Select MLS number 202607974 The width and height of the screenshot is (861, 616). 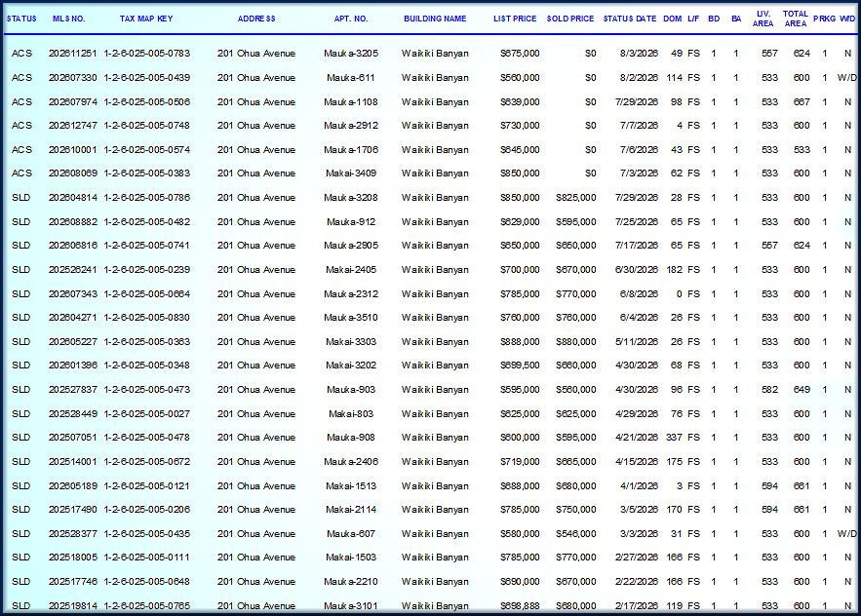72,101
